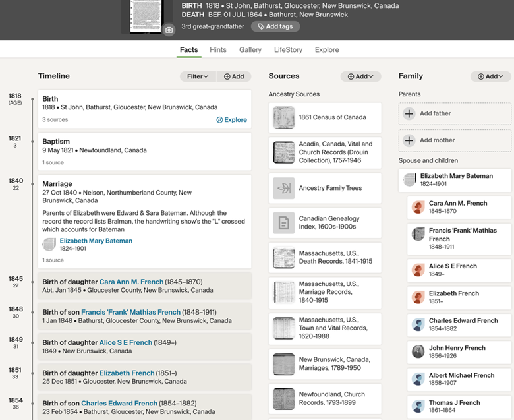Switch to the Hints tab

[218, 50]
